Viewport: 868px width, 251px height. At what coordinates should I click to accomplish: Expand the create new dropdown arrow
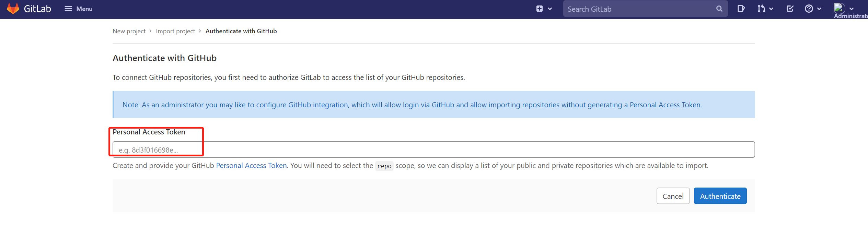pos(550,9)
